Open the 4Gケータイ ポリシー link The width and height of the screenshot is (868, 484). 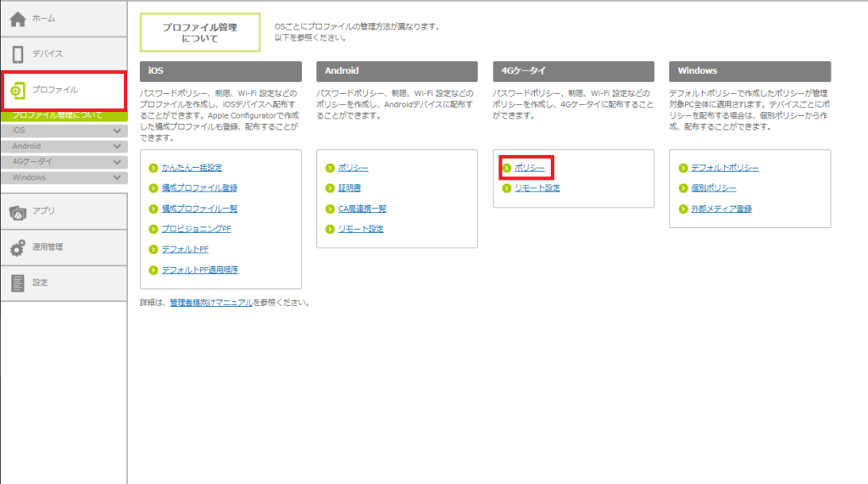(x=530, y=168)
